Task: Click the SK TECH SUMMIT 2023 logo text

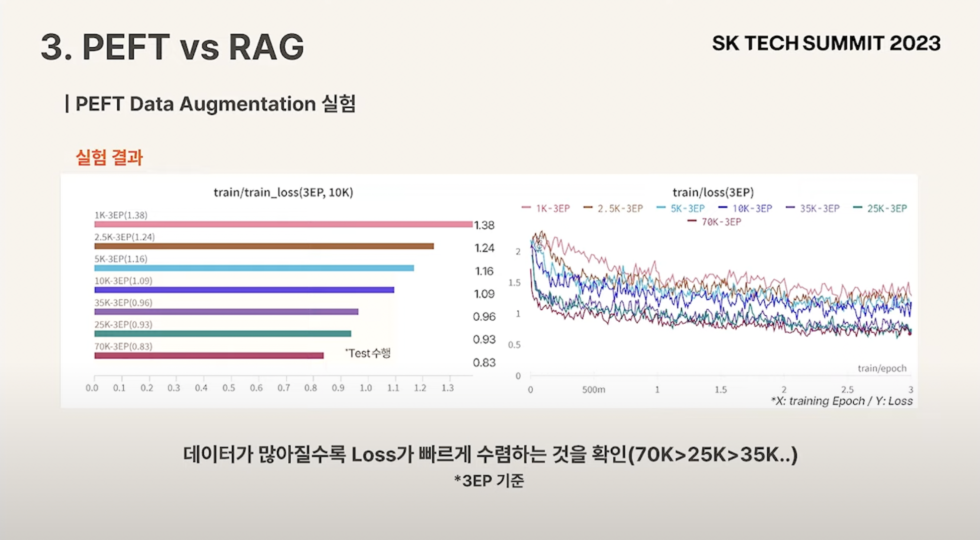Action: [826, 44]
